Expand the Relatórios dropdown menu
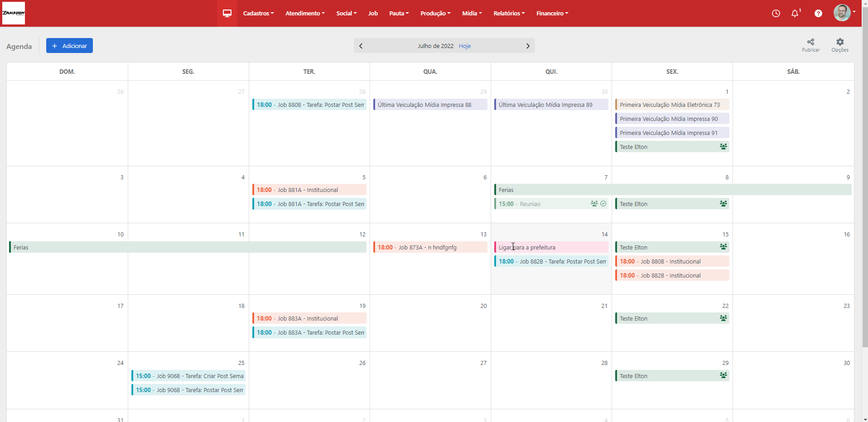 pos(509,13)
